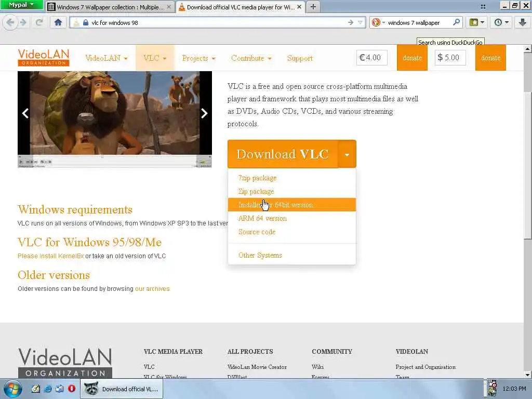Expand the Contribute navigation menu

(251, 58)
